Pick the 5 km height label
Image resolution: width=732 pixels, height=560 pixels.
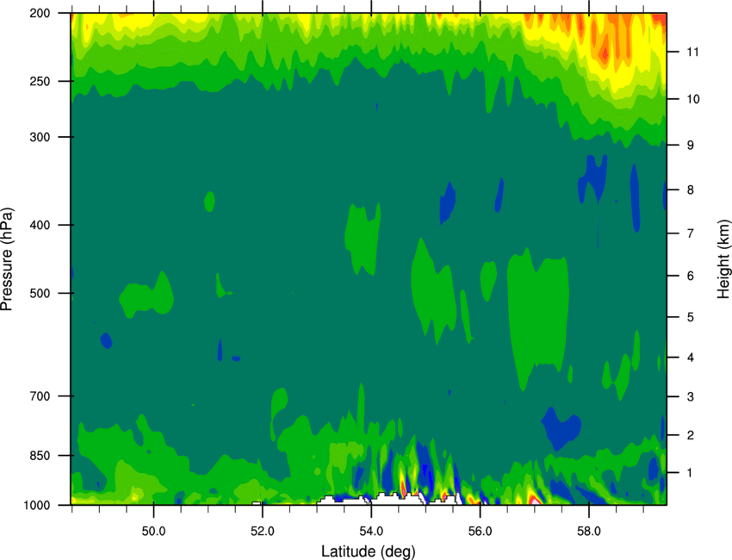(x=691, y=317)
